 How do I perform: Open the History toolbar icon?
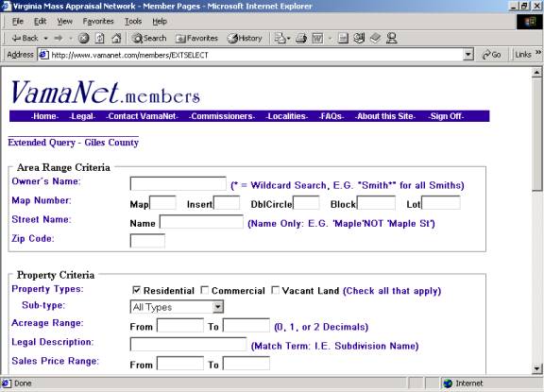pyautogui.click(x=245, y=38)
